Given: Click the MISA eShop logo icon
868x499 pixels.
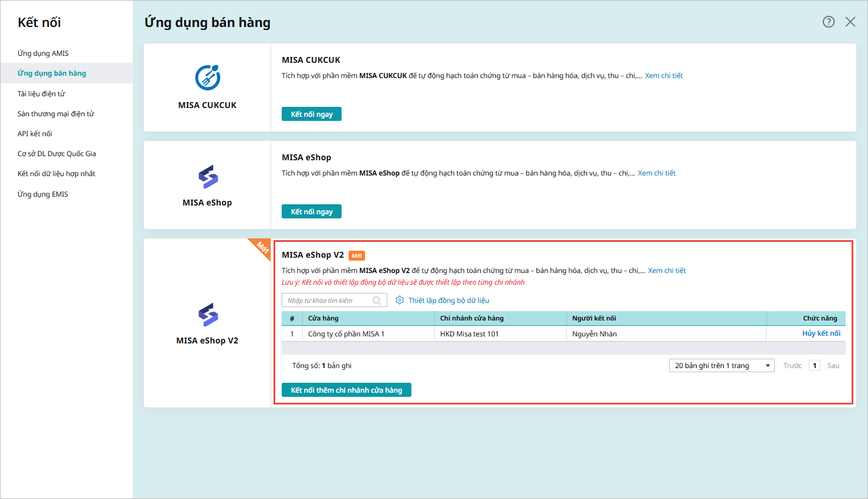Looking at the screenshot, I should point(208,177).
